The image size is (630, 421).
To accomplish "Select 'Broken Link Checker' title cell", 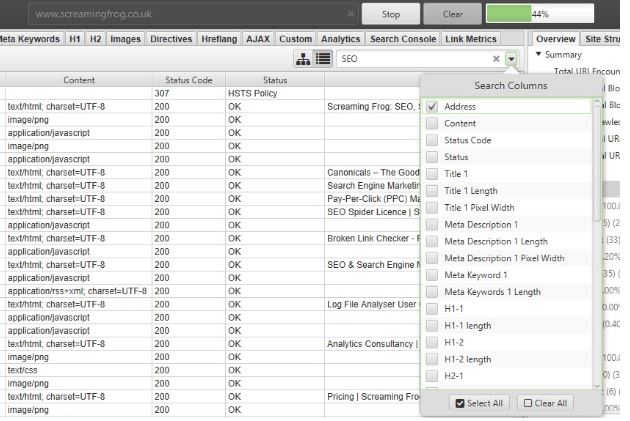I will click(372, 238).
